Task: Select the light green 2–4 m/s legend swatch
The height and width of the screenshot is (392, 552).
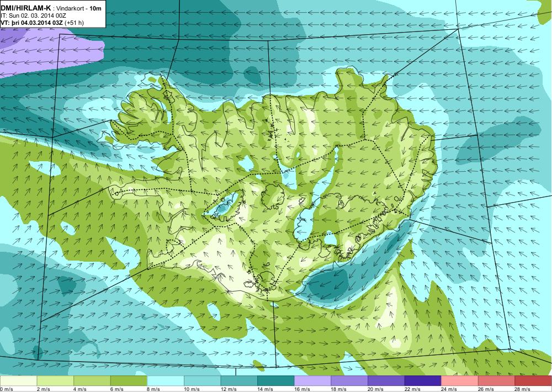Action: [55, 381]
